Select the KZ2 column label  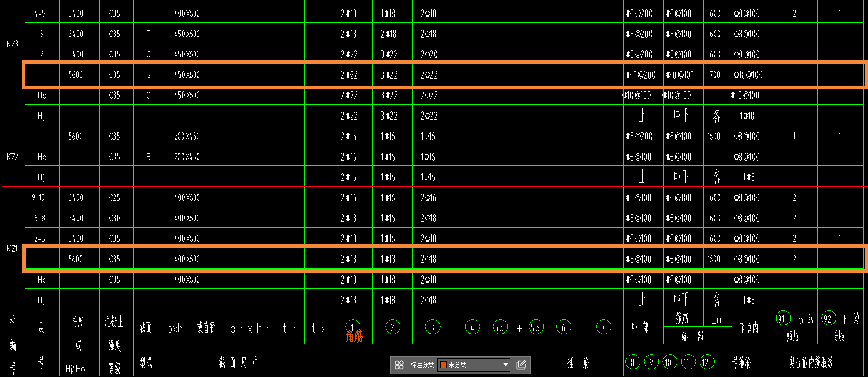click(12, 157)
